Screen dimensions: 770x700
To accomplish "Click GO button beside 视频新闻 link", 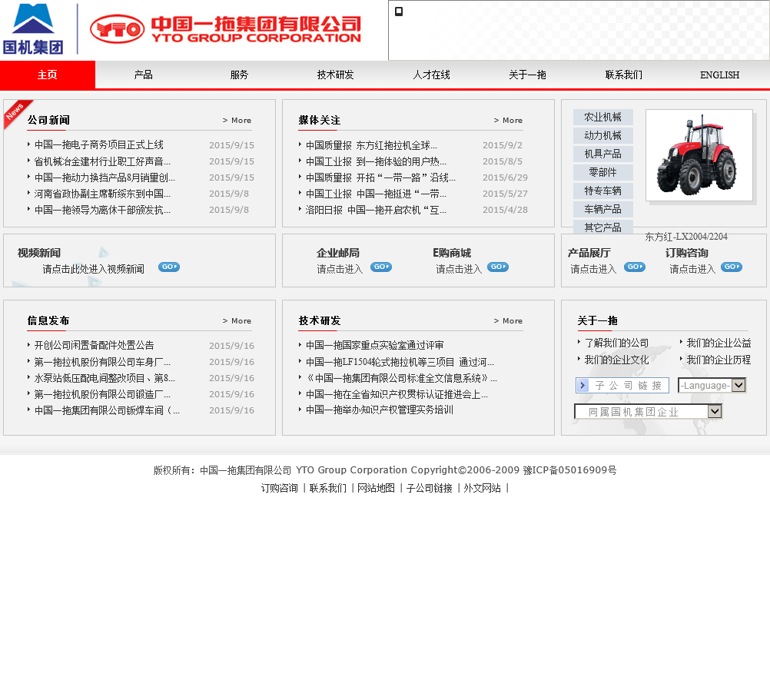I will 169,267.
